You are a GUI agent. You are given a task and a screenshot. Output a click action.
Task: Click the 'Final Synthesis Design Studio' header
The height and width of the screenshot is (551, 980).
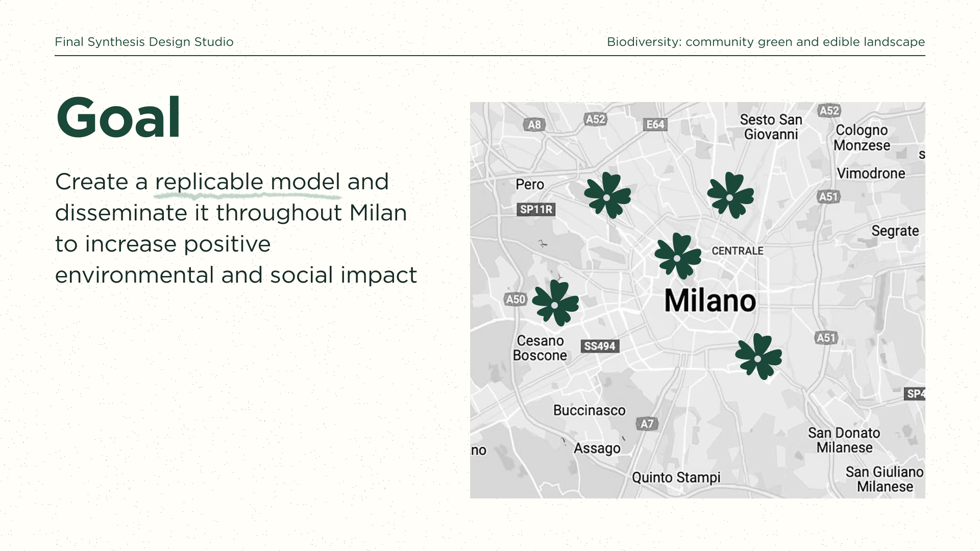pos(144,42)
